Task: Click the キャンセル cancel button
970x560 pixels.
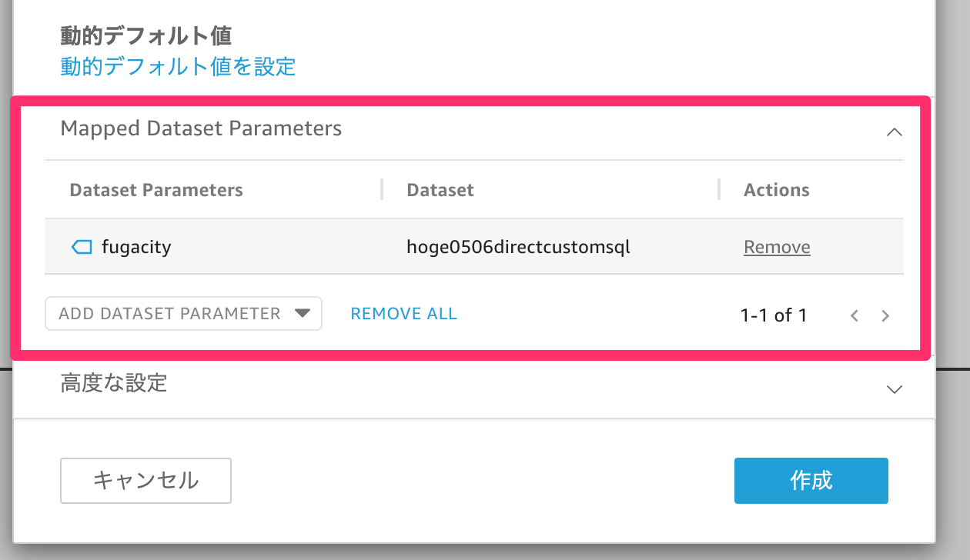Action: (145, 480)
